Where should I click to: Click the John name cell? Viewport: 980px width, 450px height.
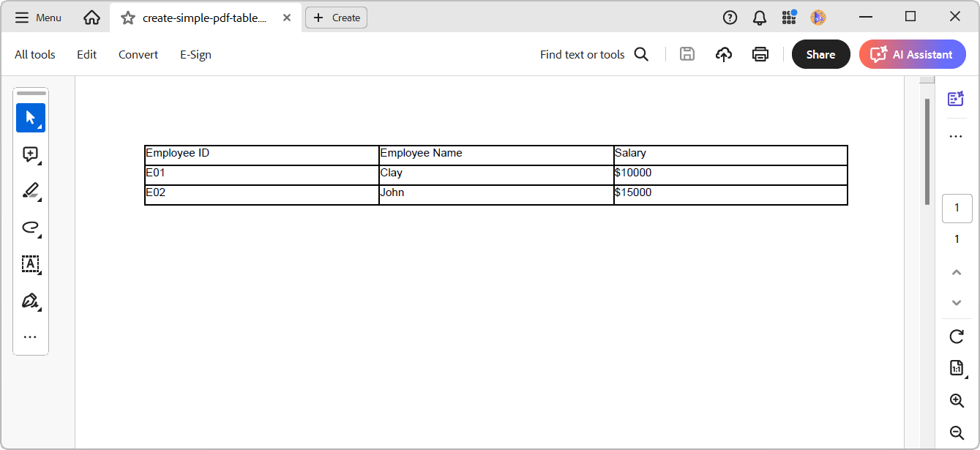pos(496,195)
